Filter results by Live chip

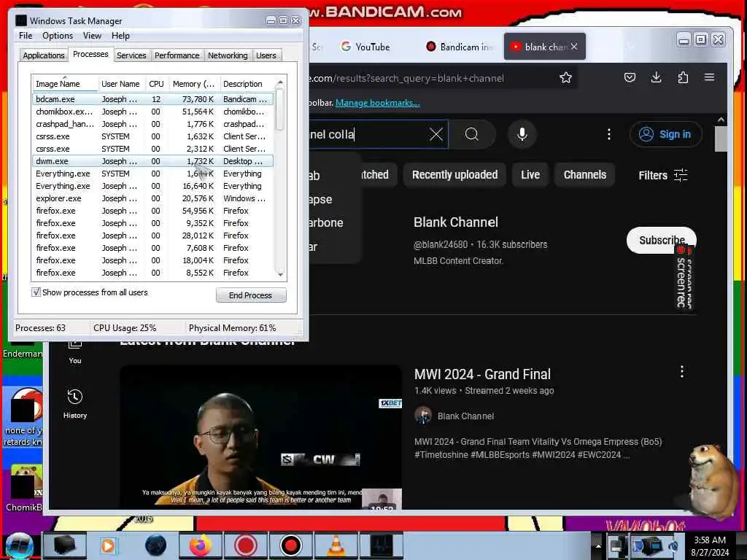(x=530, y=175)
